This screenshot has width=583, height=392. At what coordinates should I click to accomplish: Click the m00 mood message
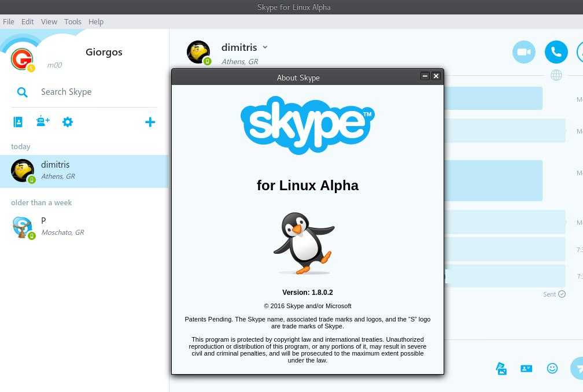[x=54, y=65]
